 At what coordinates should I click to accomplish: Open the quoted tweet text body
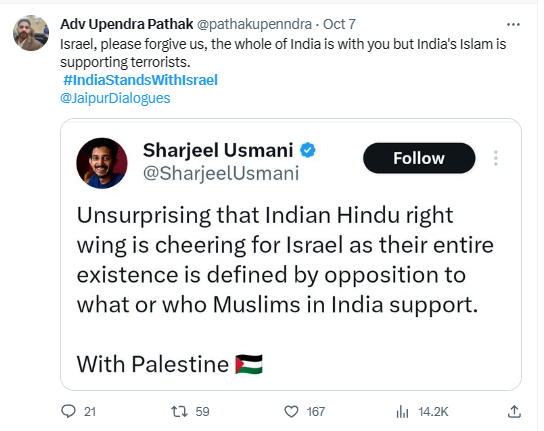click(x=285, y=260)
